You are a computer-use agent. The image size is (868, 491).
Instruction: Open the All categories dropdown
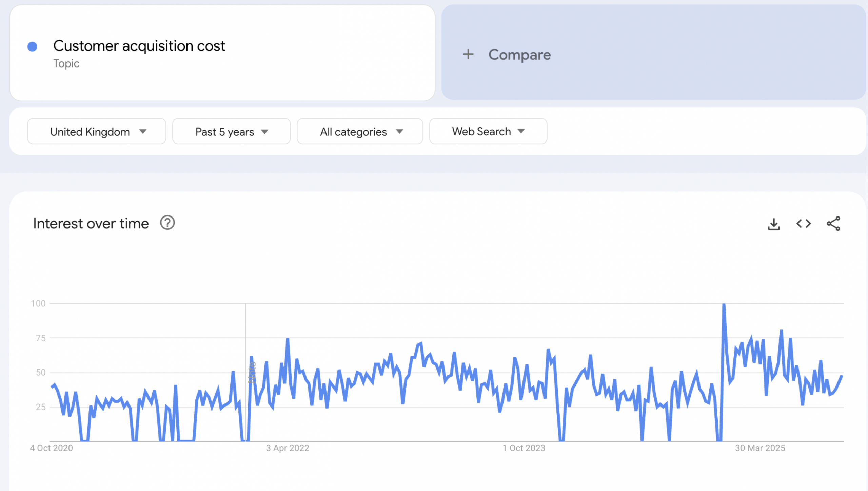point(360,132)
